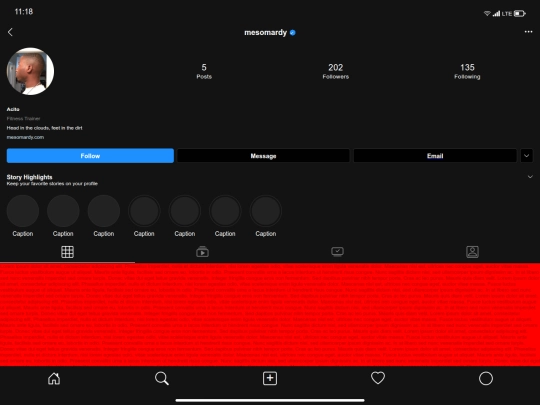Tap the LTE network indicator
The image size is (540, 405).
point(507,14)
